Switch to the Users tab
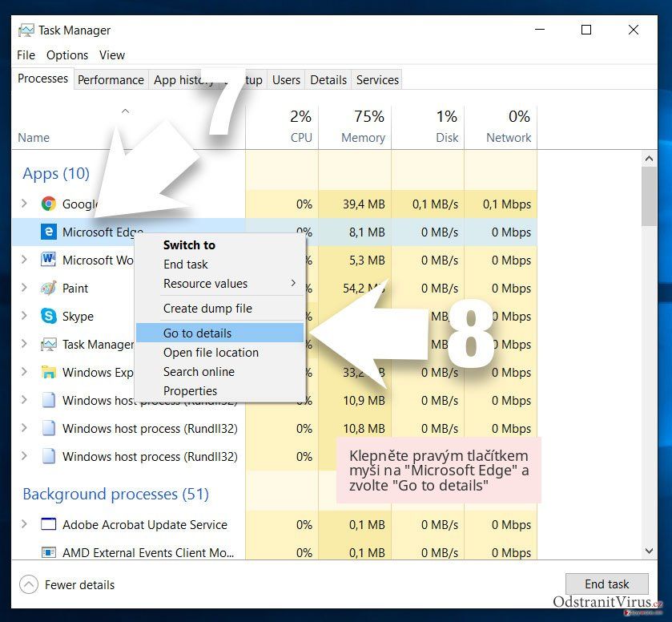 pyautogui.click(x=286, y=80)
